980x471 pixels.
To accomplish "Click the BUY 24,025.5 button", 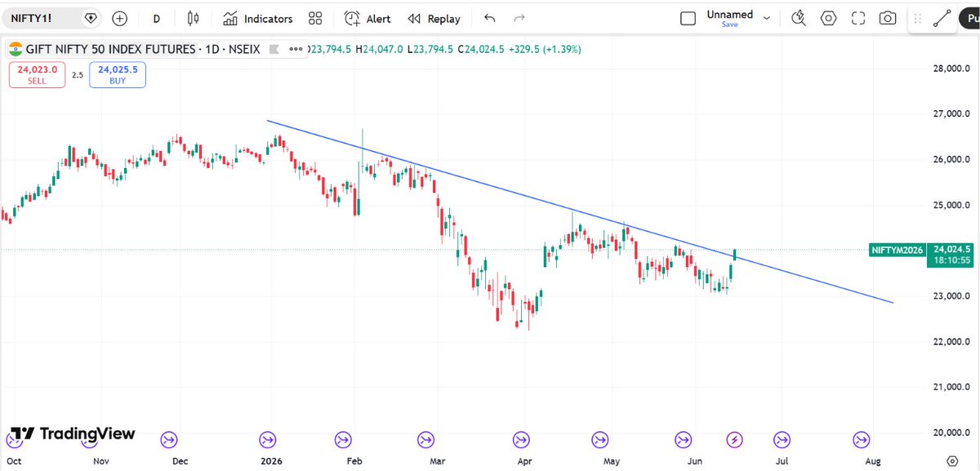I will pyautogui.click(x=118, y=75).
